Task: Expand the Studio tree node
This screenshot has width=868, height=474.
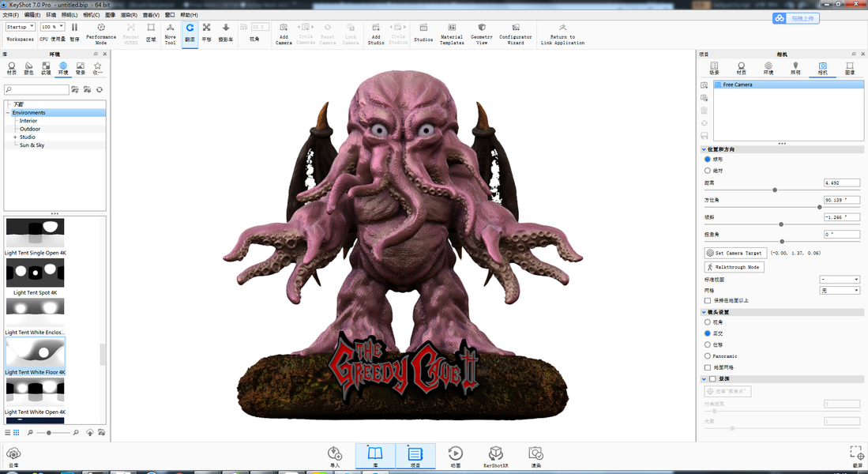Action: tap(15, 137)
